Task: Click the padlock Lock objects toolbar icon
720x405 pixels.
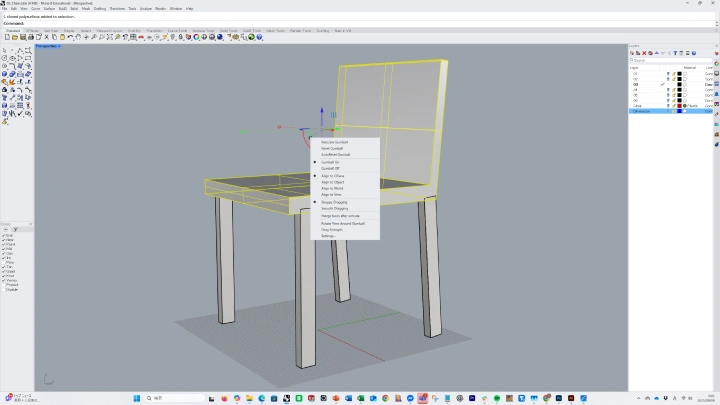Action: tap(180, 37)
